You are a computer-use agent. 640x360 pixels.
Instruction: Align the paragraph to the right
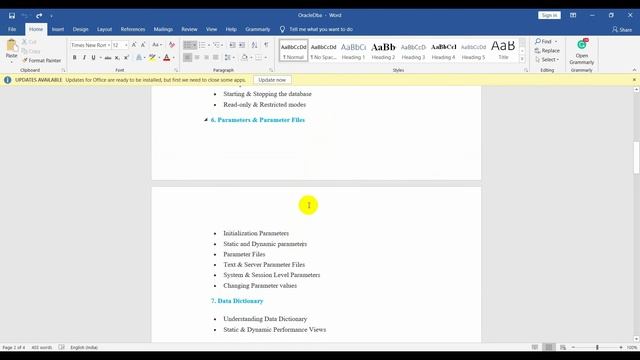(206, 58)
